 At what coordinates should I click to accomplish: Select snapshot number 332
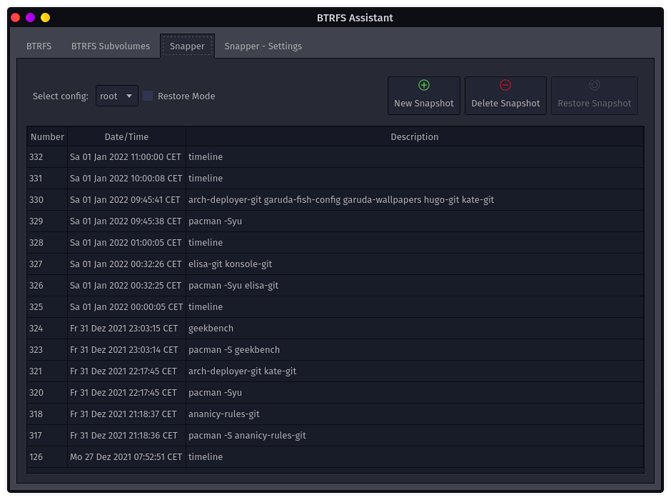pyautogui.click(x=36, y=157)
